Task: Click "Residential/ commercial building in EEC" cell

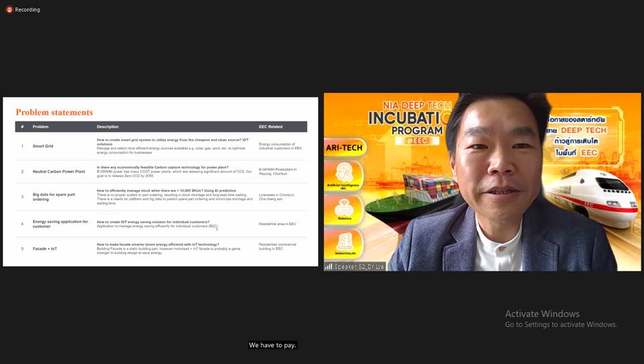Action: coord(277,246)
